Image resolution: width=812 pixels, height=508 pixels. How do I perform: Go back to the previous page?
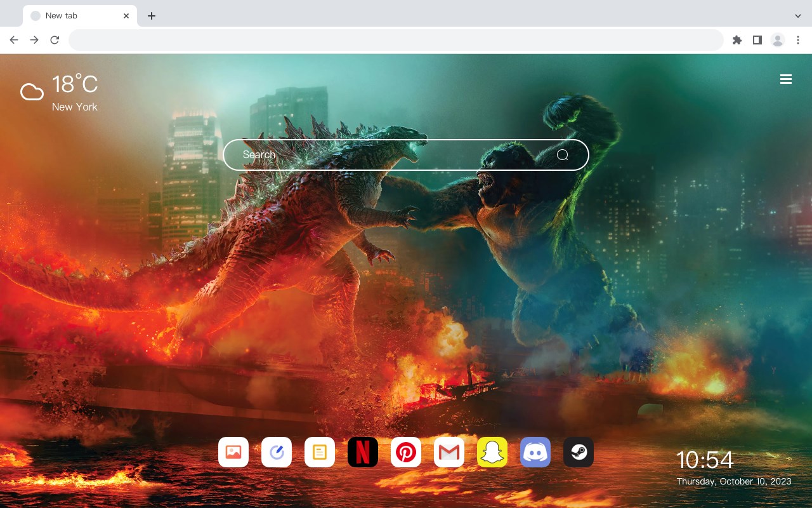(14, 40)
